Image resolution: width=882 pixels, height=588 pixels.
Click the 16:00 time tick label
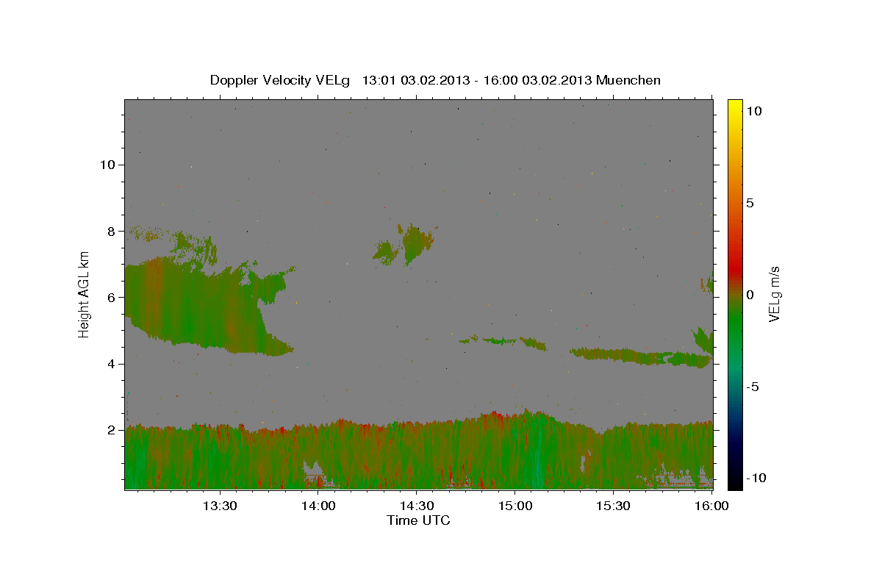[x=711, y=506]
